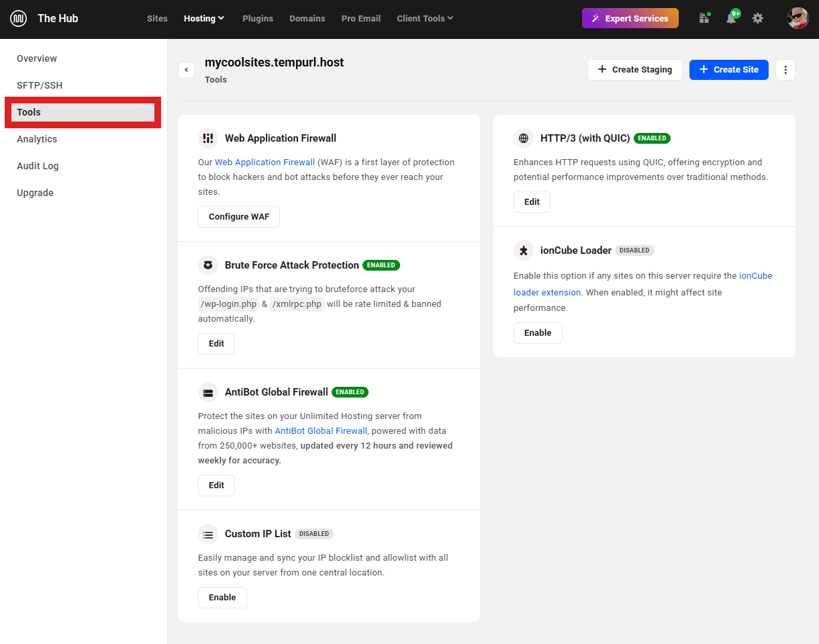The width and height of the screenshot is (819, 644).
Task: Expand the Hosting dropdown menu
Action: tap(204, 18)
